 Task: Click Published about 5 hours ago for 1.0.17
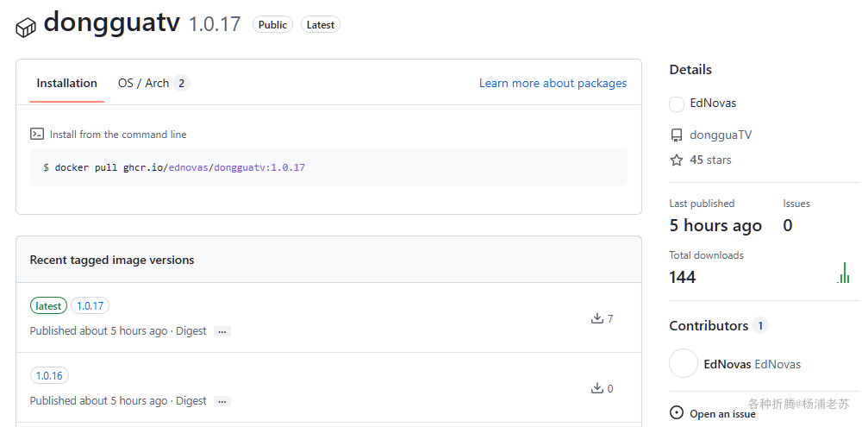[98, 330]
